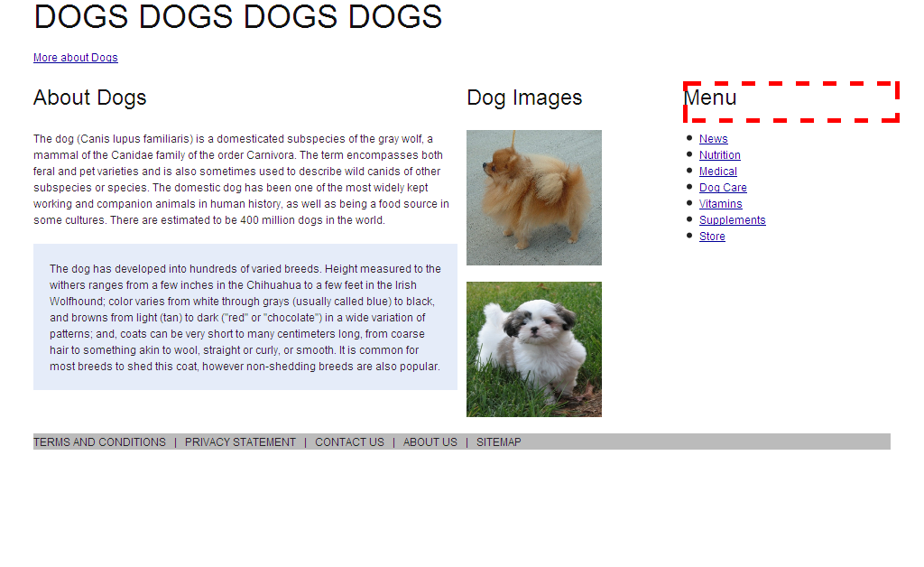
Task: Open the Vitamins menu link
Action: click(720, 204)
